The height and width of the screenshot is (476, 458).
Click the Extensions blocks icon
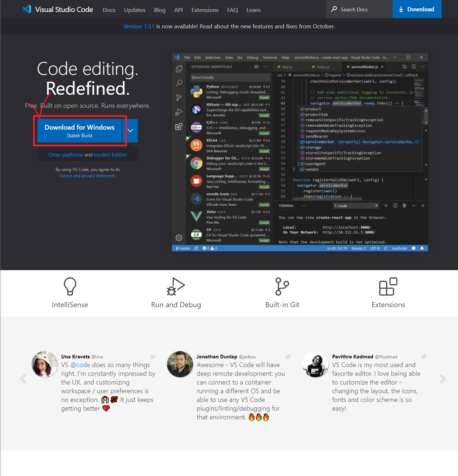388,286
